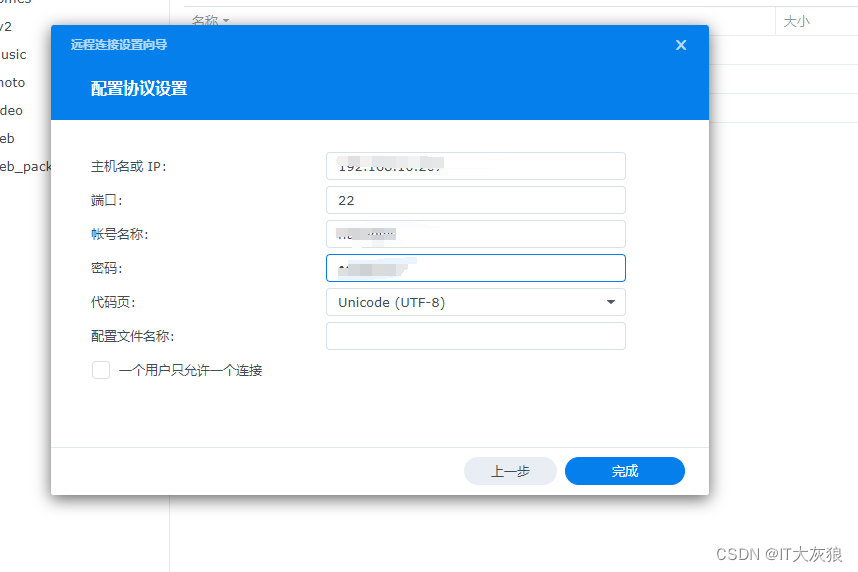
Task: Click the 主机名或 IP input field
Action: coord(476,166)
